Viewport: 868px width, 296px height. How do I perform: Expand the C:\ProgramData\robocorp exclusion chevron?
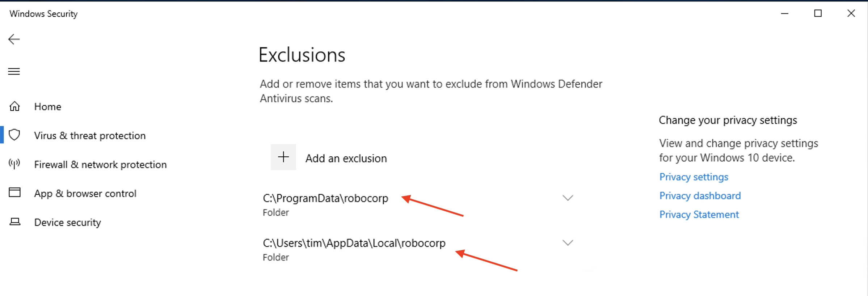(568, 198)
